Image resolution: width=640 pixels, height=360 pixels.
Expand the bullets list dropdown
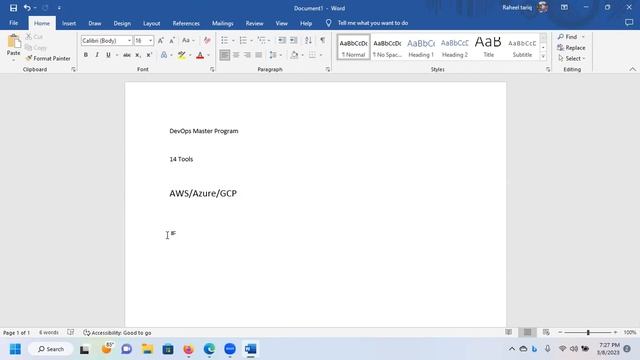[233, 40]
